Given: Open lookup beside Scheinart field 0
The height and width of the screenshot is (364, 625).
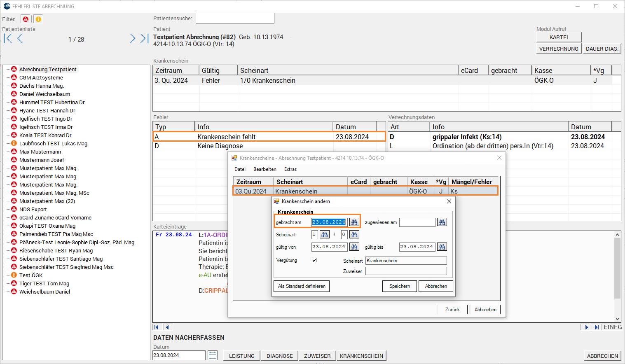Looking at the screenshot, I should pos(354,234).
